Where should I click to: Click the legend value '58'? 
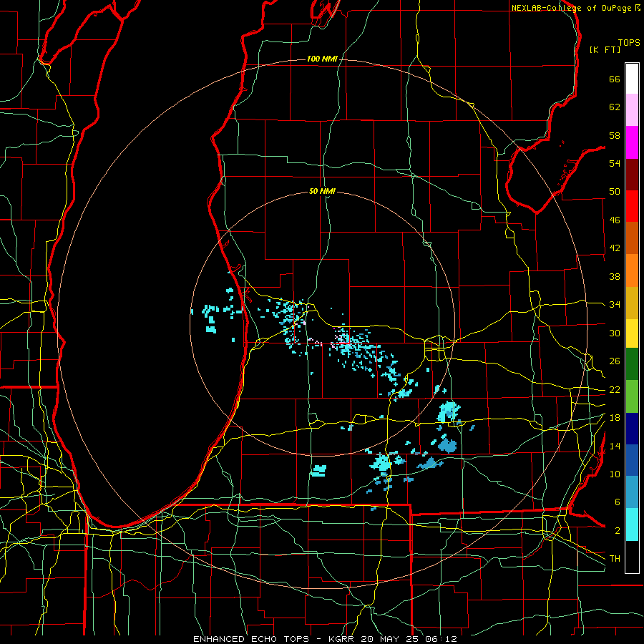pos(615,135)
